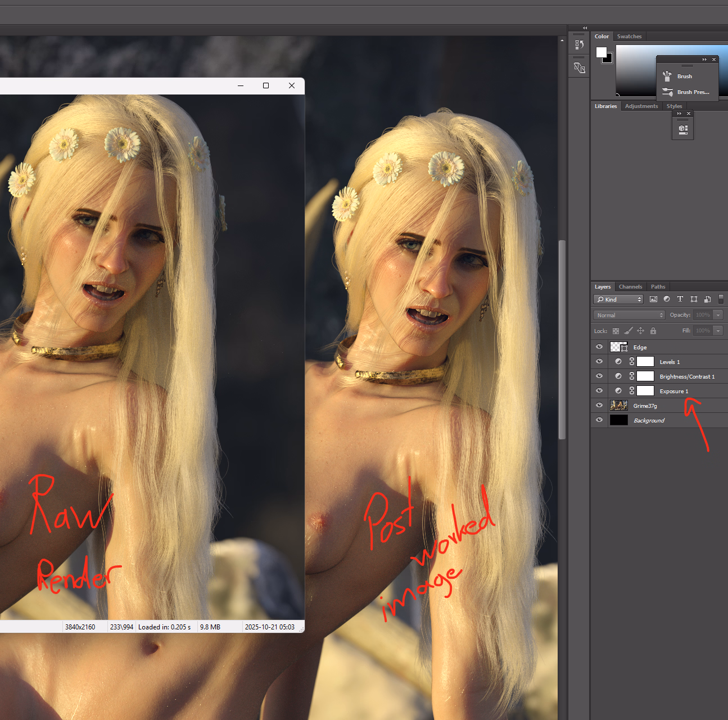Toggle visibility of Grime37g layer
This screenshot has width=728, height=720.
[x=599, y=406]
